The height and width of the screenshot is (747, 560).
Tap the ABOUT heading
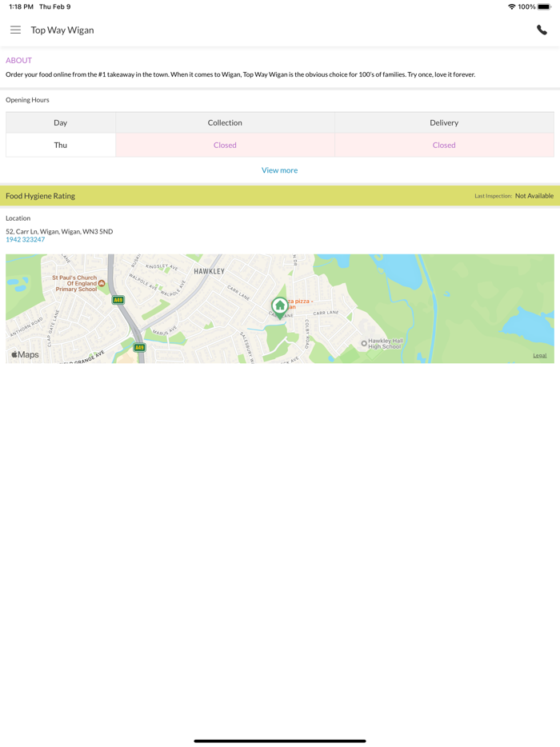(18, 61)
